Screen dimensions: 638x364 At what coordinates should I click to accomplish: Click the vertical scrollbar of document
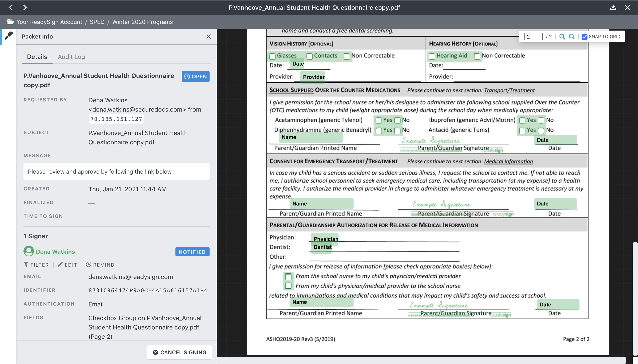pos(635,299)
